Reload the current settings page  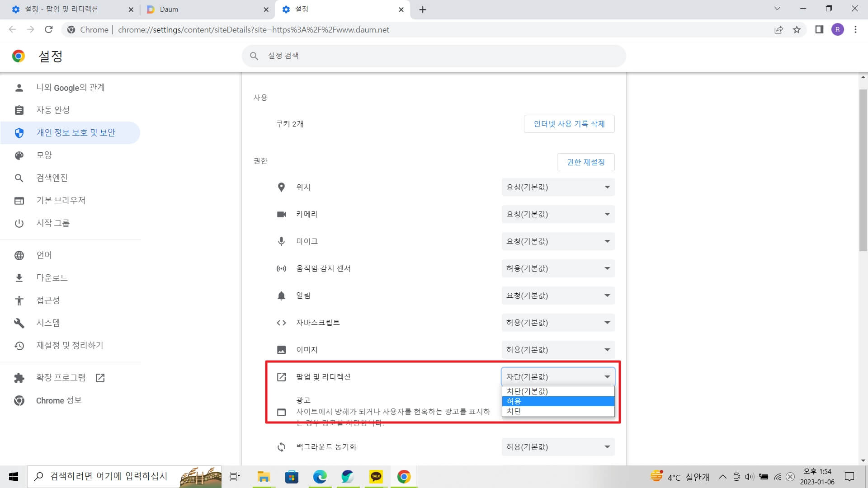[49, 29]
